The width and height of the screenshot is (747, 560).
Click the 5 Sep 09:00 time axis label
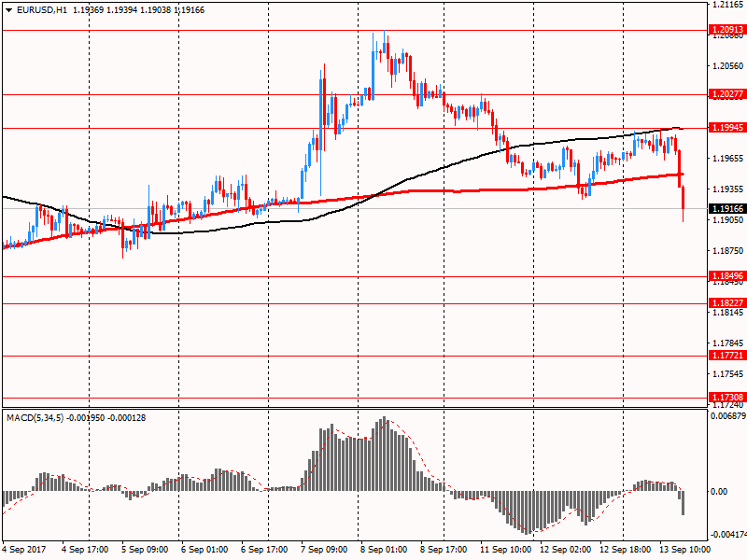click(x=145, y=550)
